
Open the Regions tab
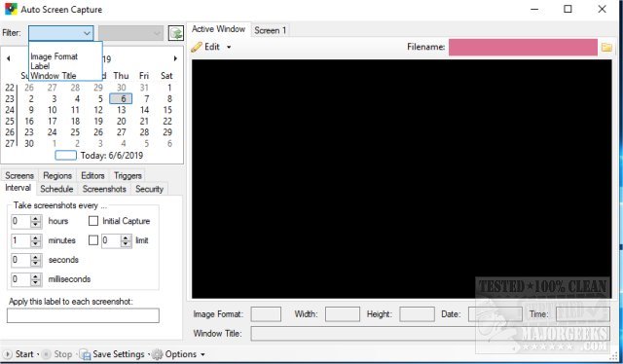click(x=57, y=175)
